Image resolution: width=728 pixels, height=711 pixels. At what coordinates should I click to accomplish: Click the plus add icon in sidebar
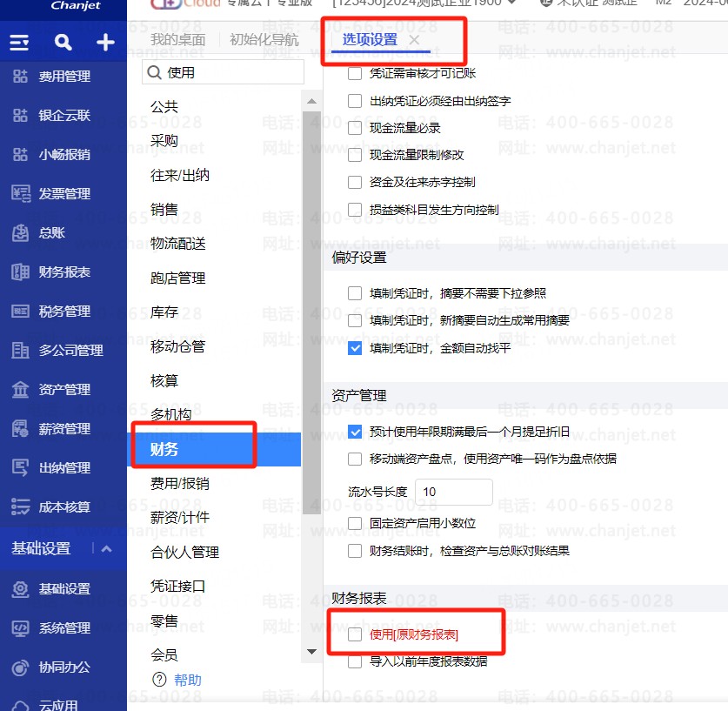(x=105, y=43)
